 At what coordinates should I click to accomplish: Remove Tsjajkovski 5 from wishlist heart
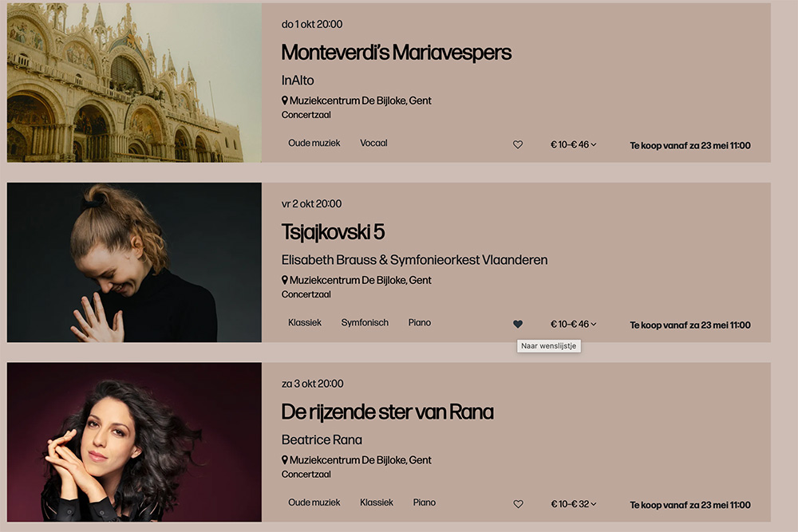518,324
